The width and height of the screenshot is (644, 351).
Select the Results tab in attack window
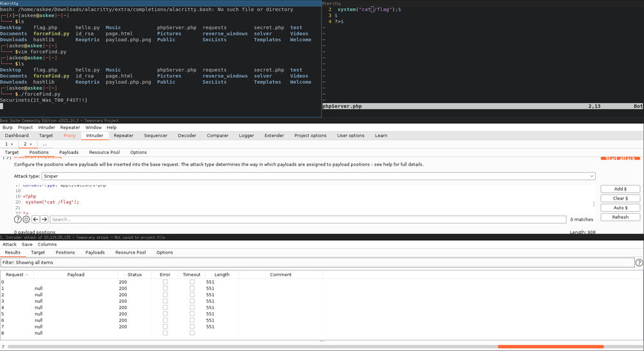click(x=12, y=252)
